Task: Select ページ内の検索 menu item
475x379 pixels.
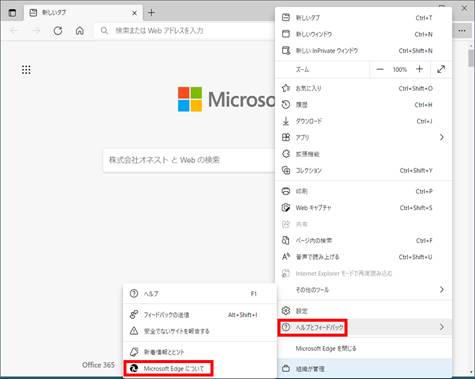Action: tap(363, 240)
